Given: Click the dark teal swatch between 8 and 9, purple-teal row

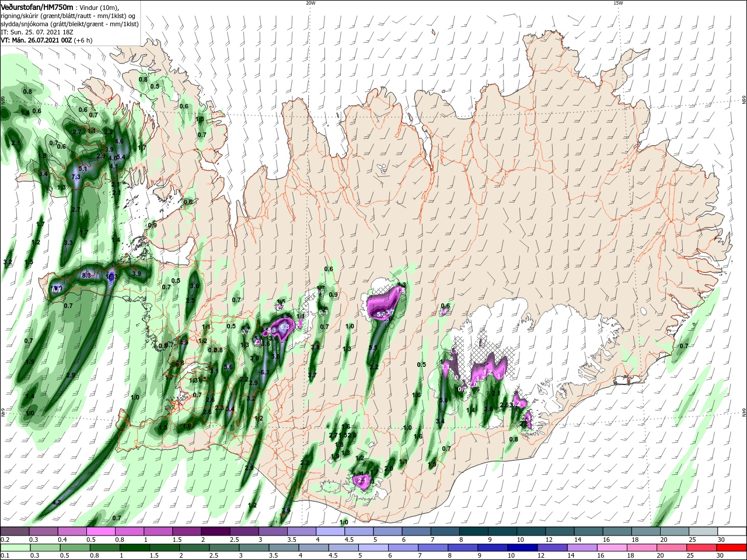Looking at the screenshot, I should click(473, 531).
